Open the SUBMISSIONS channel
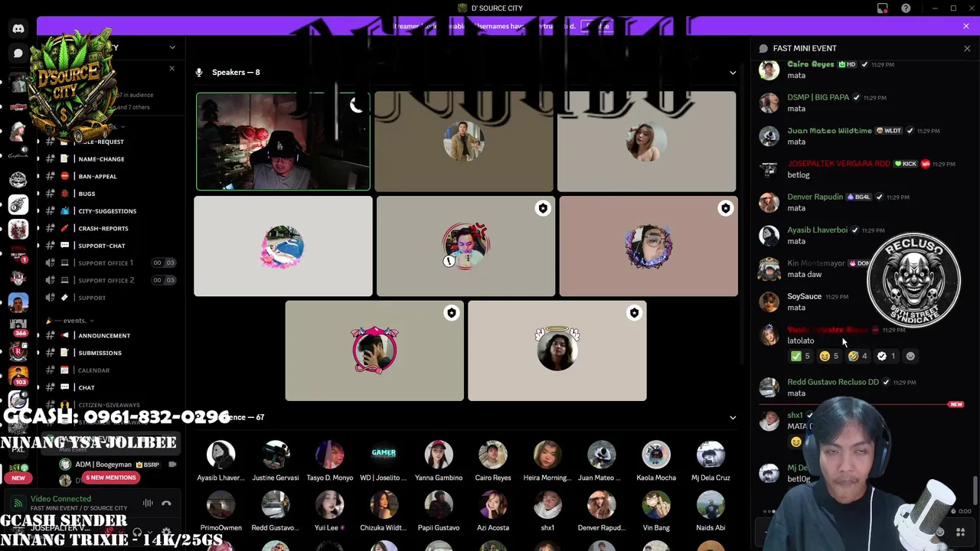The image size is (980, 551). tap(100, 353)
